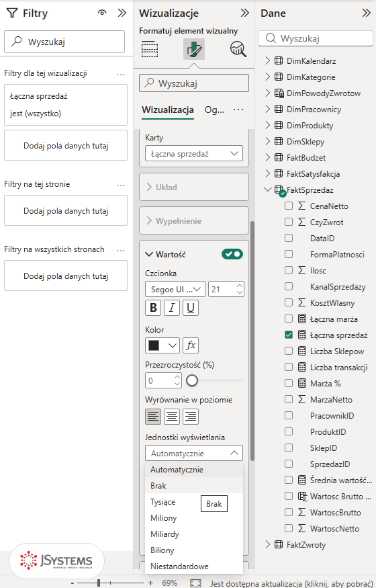Click the Łączna marża measure icon
The image size is (376, 588).
pos(302,319)
